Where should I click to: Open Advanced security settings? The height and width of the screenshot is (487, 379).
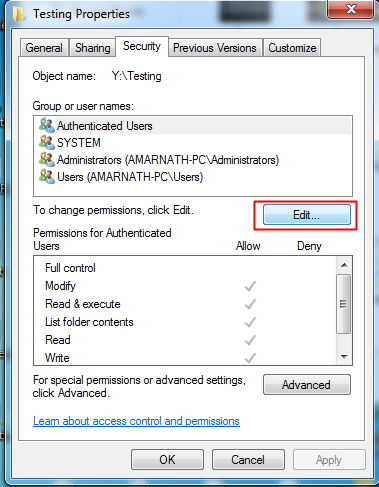[x=307, y=385]
